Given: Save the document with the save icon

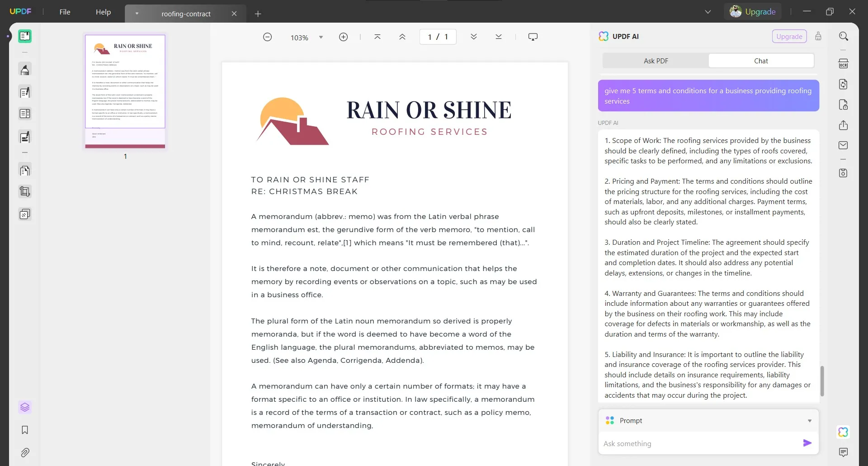Looking at the screenshot, I should [844, 173].
